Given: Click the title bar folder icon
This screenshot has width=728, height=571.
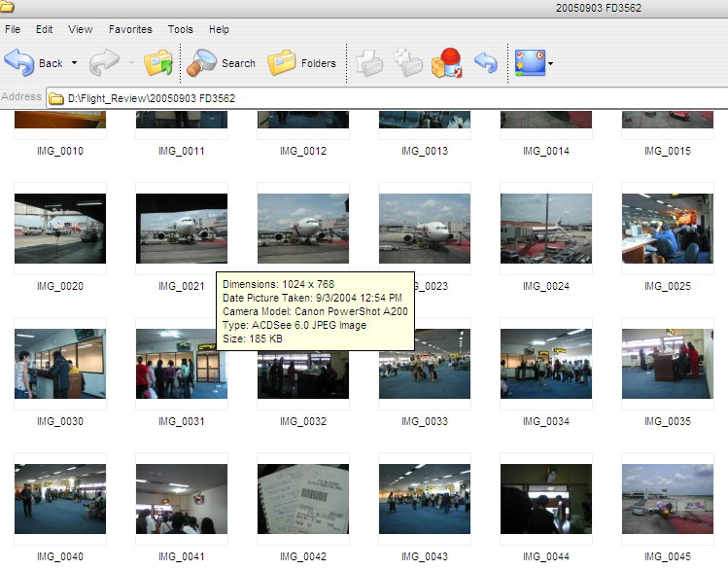Looking at the screenshot, I should 7,6.
